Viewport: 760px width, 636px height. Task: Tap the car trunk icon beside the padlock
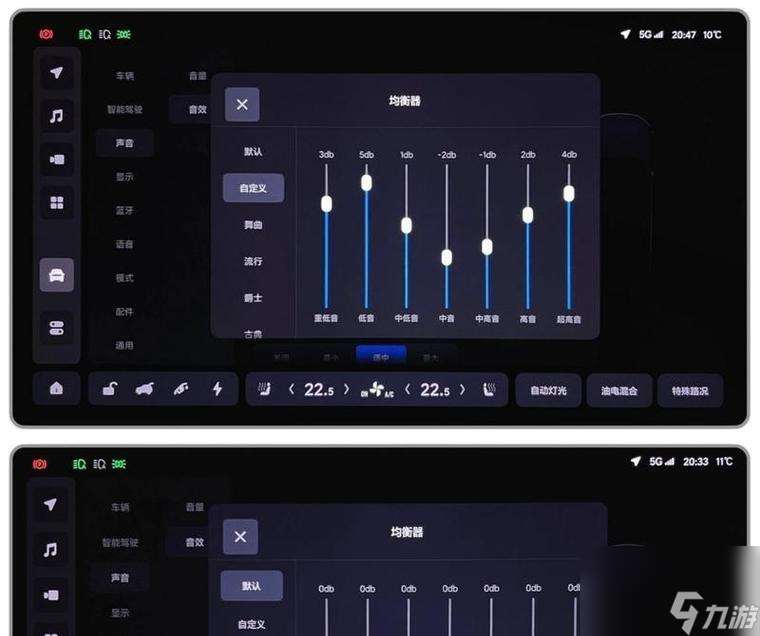coord(145,389)
